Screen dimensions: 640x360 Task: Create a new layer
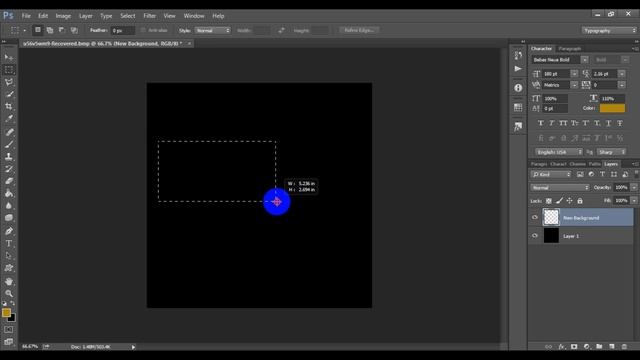point(612,347)
